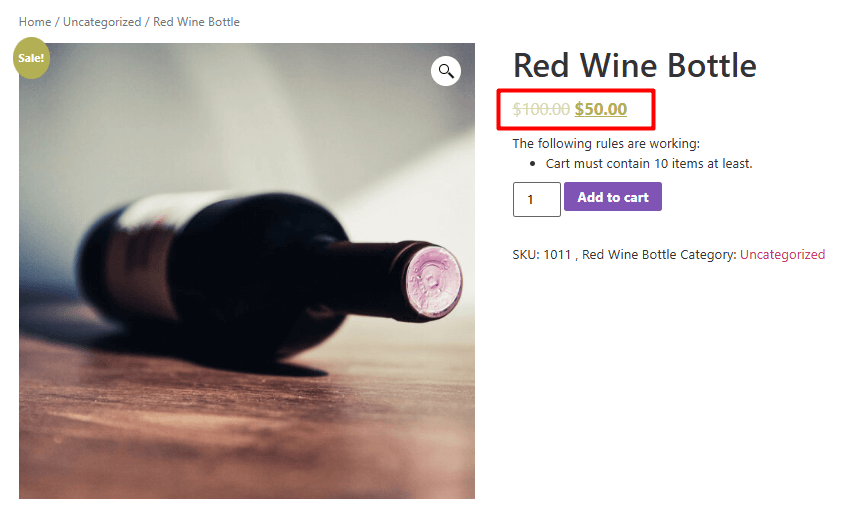Click the product quantity input field
859x516 pixels.
[x=536, y=199]
